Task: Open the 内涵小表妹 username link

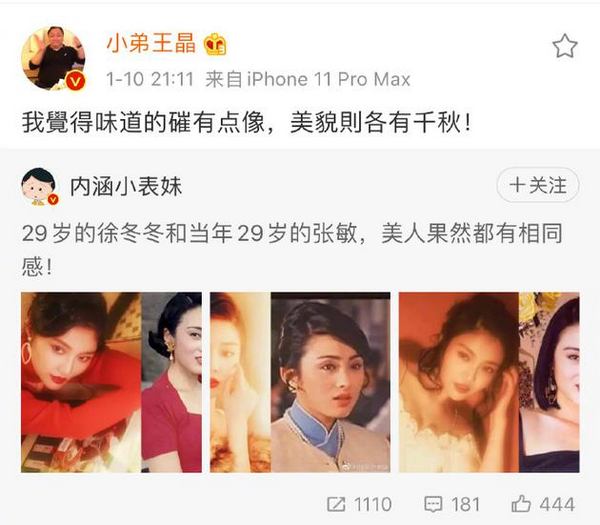Action: click(126, 186)
